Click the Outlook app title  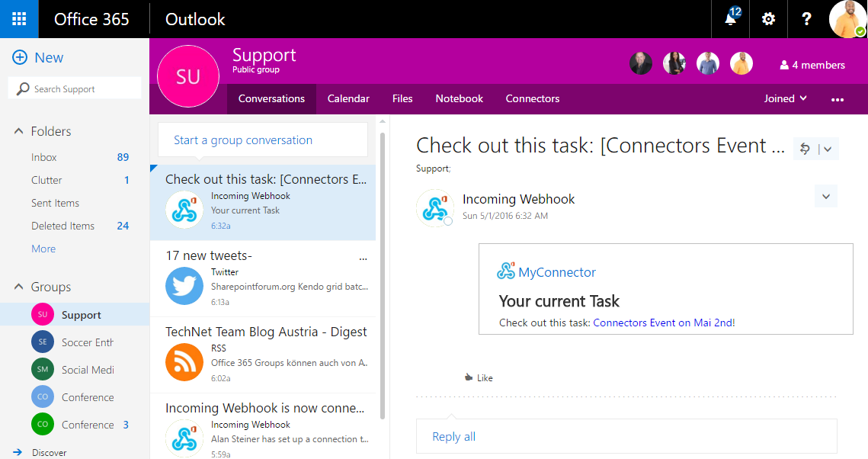[195, 19]
